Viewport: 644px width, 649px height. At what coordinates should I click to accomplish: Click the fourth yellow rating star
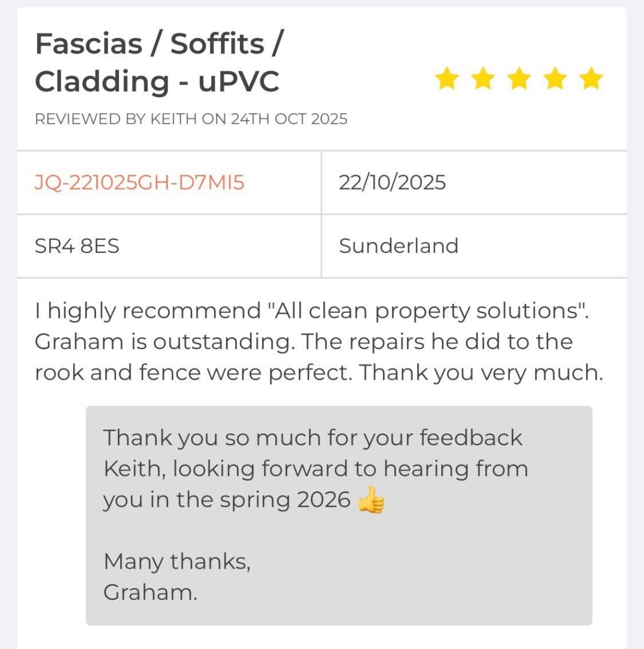click(555, 79)
